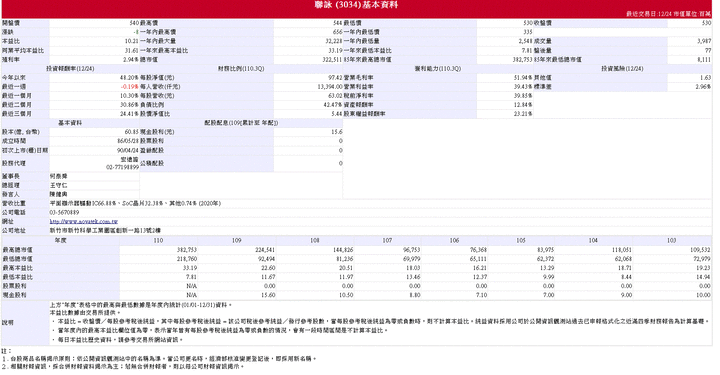Select 最高總市值 224,541 for year 109
Screen dimensions: 720x375
tap(265, 250)
